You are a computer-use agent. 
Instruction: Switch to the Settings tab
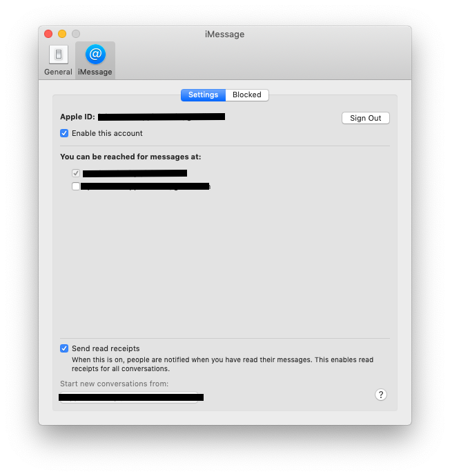(x=203, y=95)
